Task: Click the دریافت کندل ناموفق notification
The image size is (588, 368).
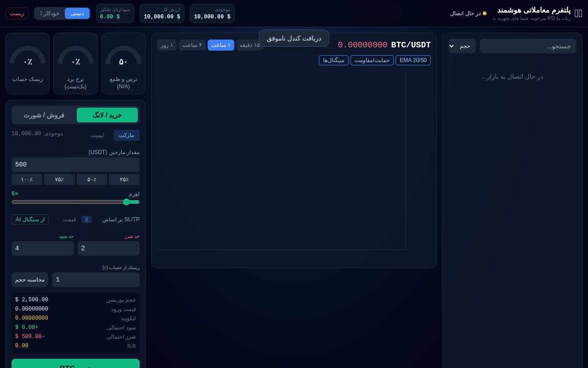Action: tap(294, 38)
